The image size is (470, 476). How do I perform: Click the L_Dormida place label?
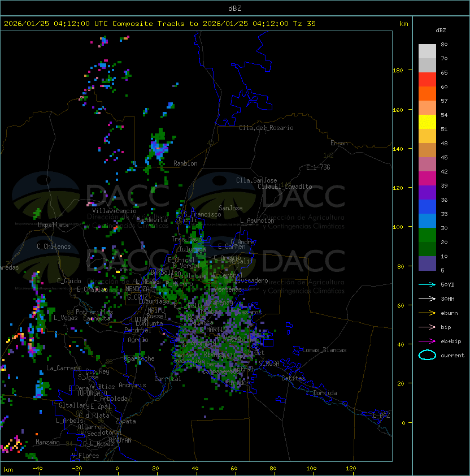pyautogui.click(x=321, y=393)
